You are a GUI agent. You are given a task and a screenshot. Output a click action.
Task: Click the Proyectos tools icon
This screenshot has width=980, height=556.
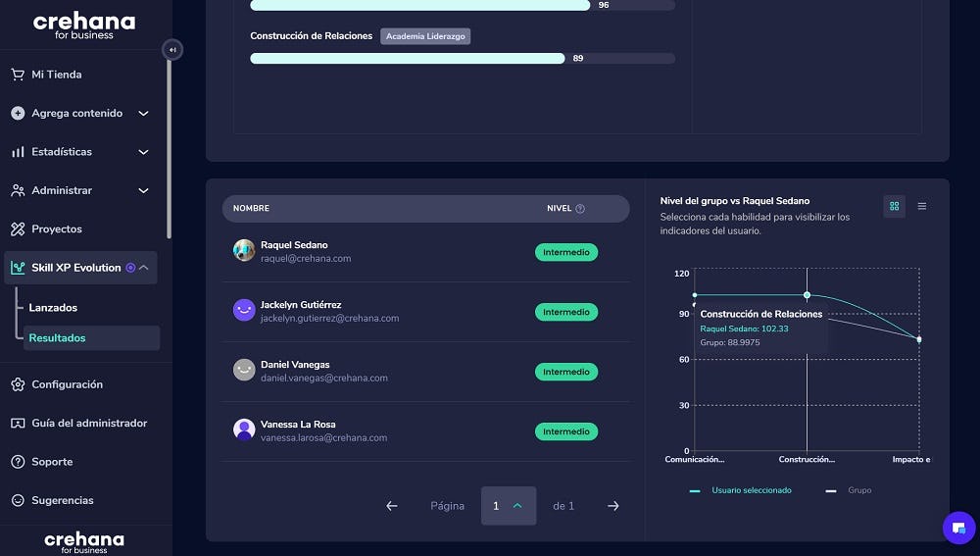click(x=18, y=229)
